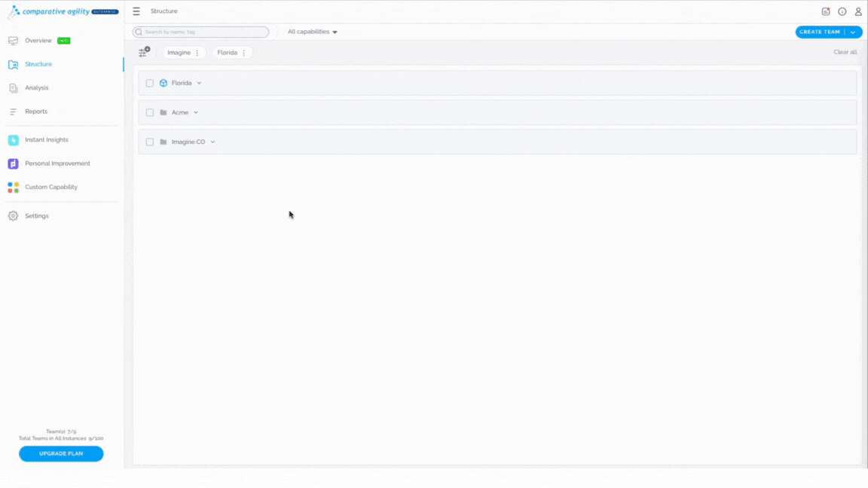Click the Settings gear icon
This screenshot has height=488, width=868.
[14, 216]
